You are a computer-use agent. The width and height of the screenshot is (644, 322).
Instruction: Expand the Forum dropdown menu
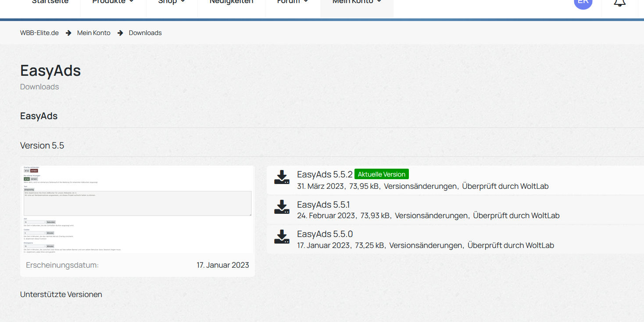click(x=293, y=2)
